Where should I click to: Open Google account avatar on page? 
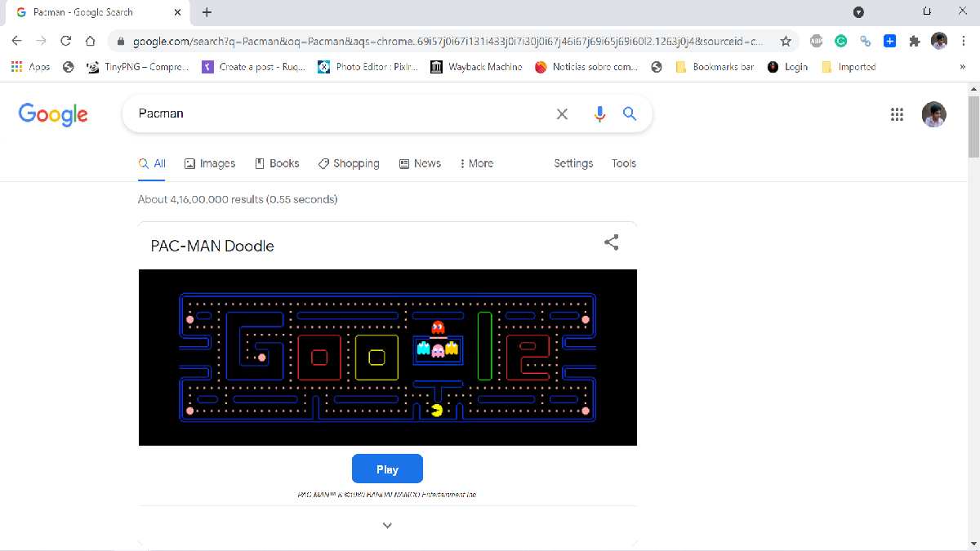coord(933,114)
